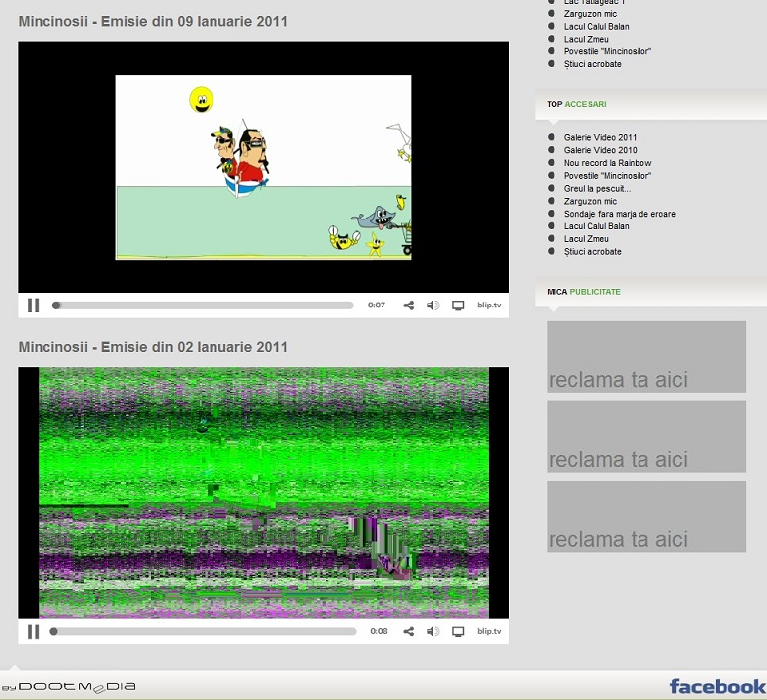Seek in the 02 Ianuarie video progress bar
The height and width of the screenshot is (700, 767).
click(203, 631)
